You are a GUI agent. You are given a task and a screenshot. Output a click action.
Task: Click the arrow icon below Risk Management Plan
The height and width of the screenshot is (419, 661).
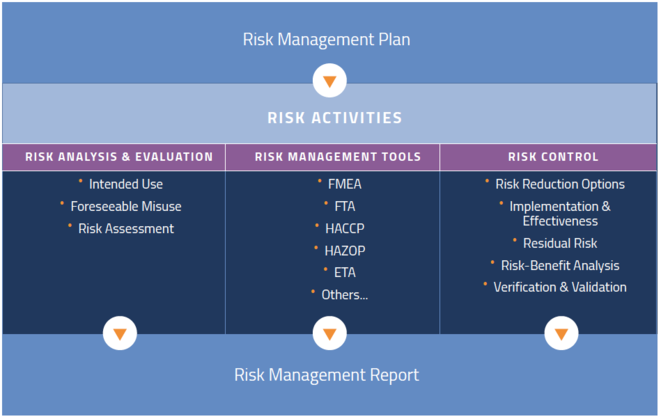coord(329,80)
